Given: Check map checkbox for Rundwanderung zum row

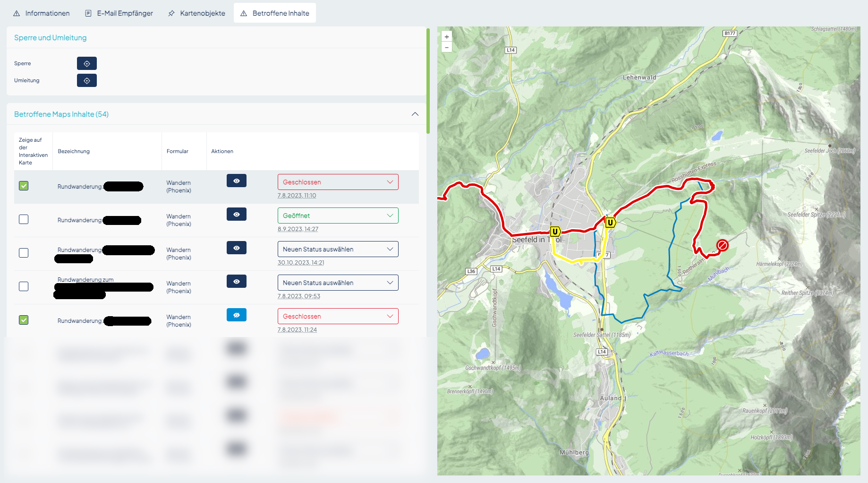Looking at the screenshot, I should pos(24,286).
